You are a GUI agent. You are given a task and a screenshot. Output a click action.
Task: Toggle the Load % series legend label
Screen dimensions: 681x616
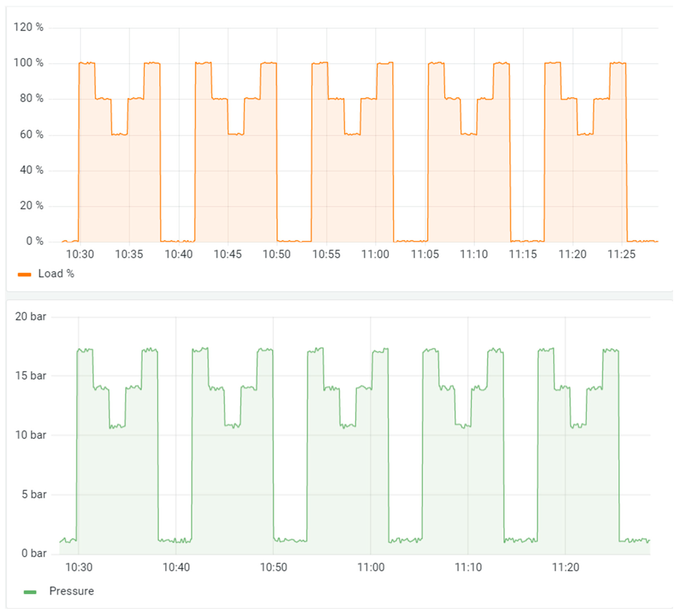(56, 274)
